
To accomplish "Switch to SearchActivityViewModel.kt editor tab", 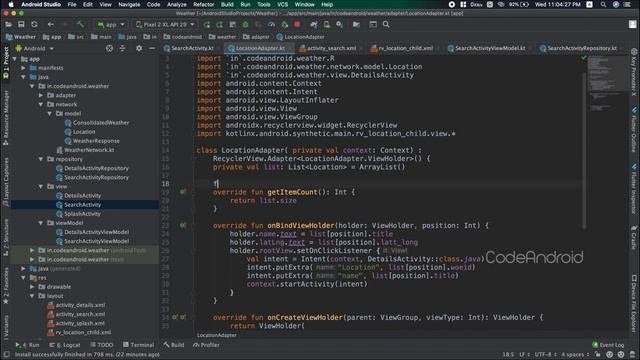I will [487, 48].
